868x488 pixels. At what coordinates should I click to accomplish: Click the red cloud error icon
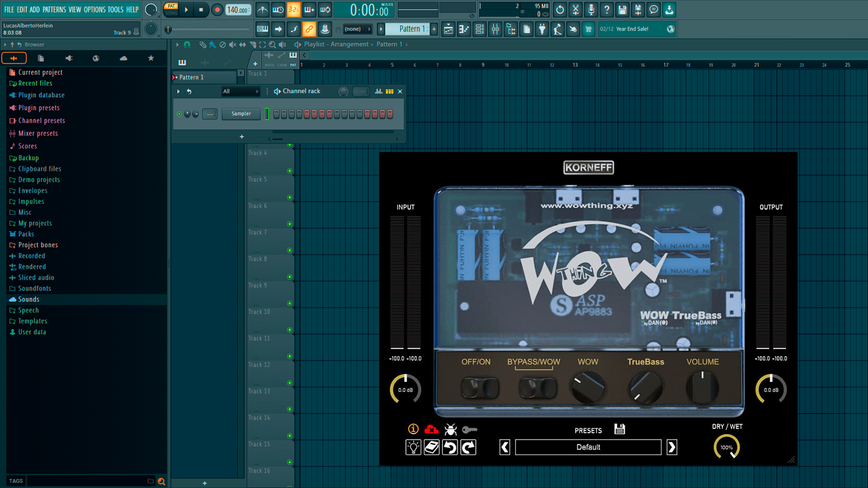pos(431,430)
